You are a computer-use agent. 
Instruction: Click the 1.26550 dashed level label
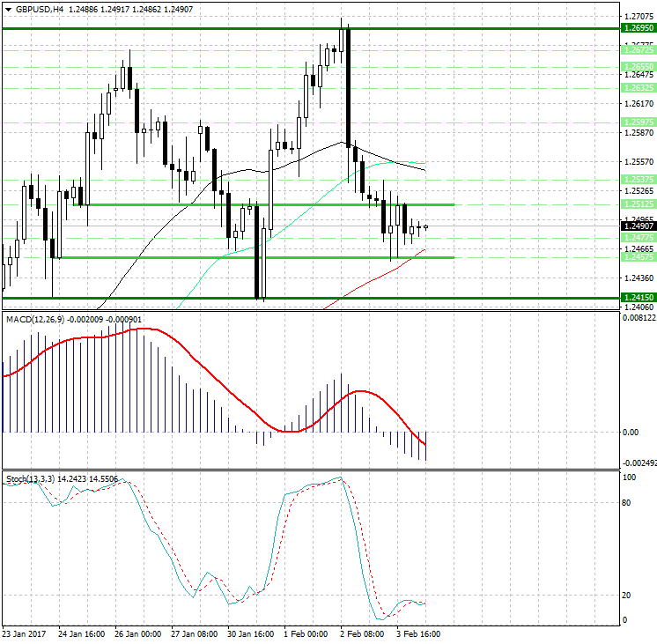638,66
